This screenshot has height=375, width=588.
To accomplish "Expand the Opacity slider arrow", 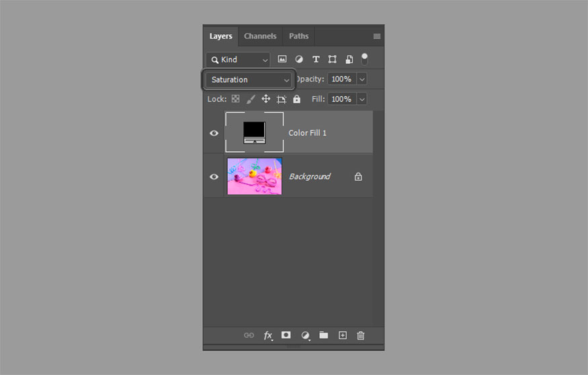I will [x=362, y=79].
